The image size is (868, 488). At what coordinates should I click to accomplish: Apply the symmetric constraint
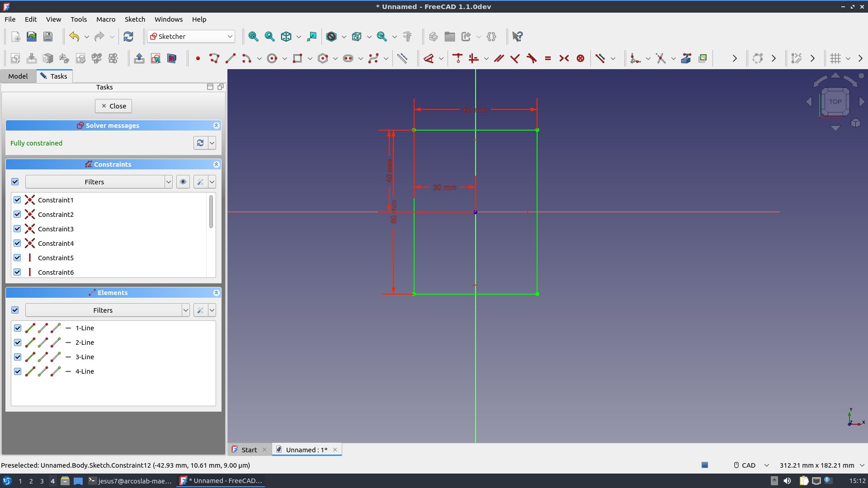(564, 58)
